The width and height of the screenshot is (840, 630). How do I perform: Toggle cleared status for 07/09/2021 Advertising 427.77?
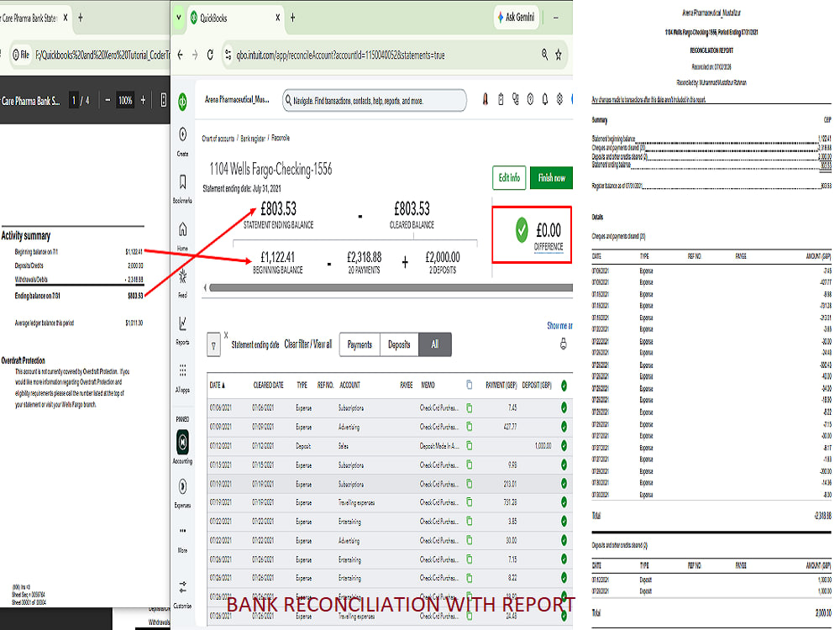pyautogui.click(x=564, y=427)
